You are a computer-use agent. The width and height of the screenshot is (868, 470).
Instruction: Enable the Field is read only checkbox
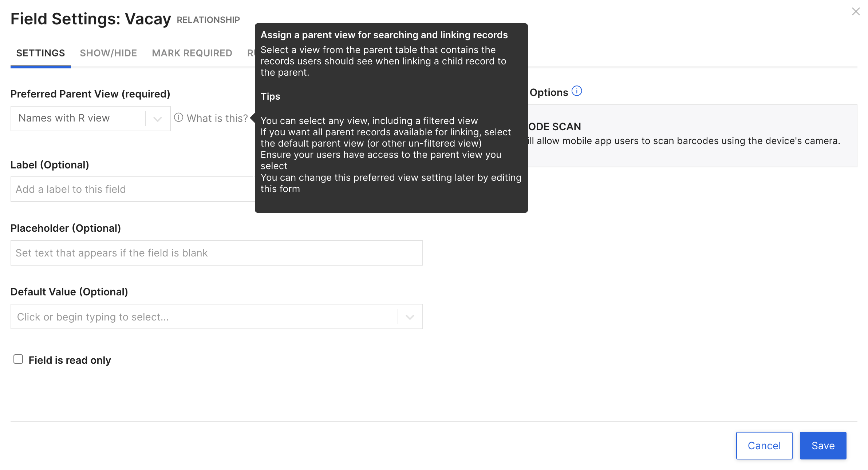(18, 359)
